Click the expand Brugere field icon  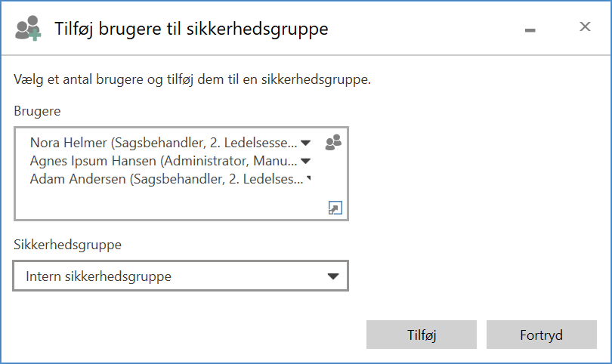[335, 208]
